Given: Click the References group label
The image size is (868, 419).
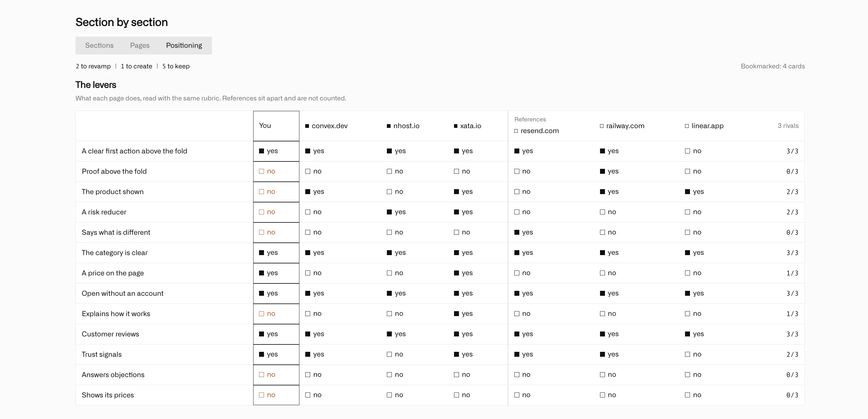Looking at the screenshot, I should click(530, 119).
